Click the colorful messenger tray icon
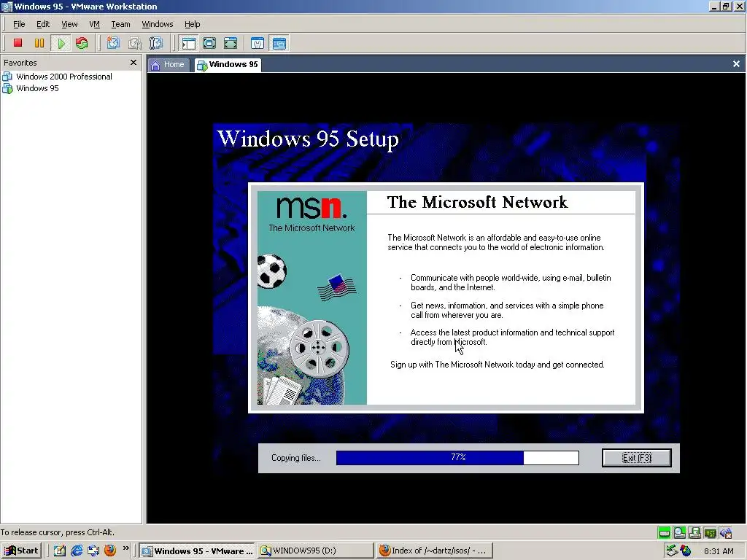The height and width of the screenshot is (560, 747). click(x=686, y=551)
